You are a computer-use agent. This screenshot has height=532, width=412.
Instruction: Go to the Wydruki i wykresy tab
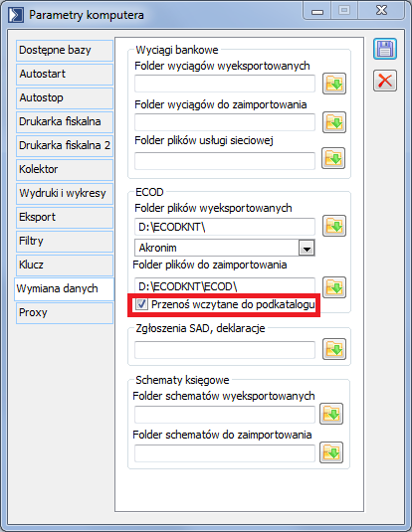click(x=65, y=193)
